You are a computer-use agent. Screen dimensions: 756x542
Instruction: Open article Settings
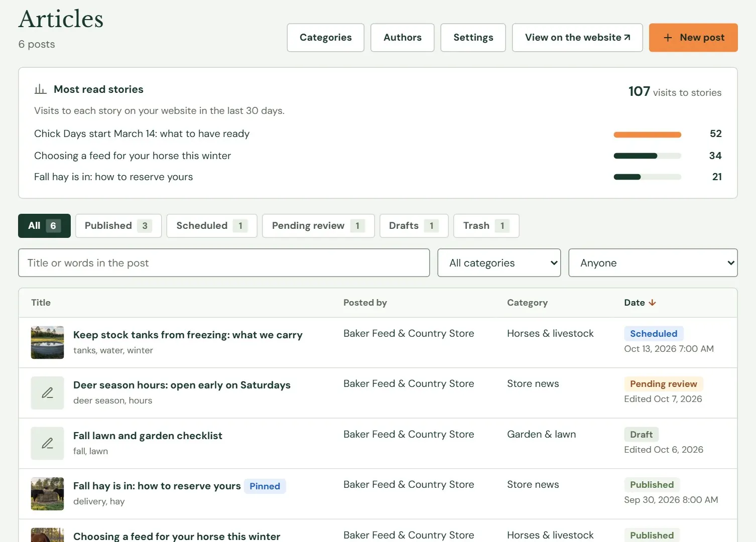coord(473,38)
